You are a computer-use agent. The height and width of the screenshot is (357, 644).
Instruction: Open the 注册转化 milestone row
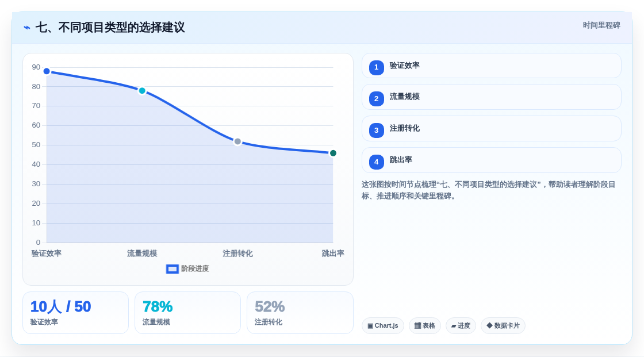[491, 129]
